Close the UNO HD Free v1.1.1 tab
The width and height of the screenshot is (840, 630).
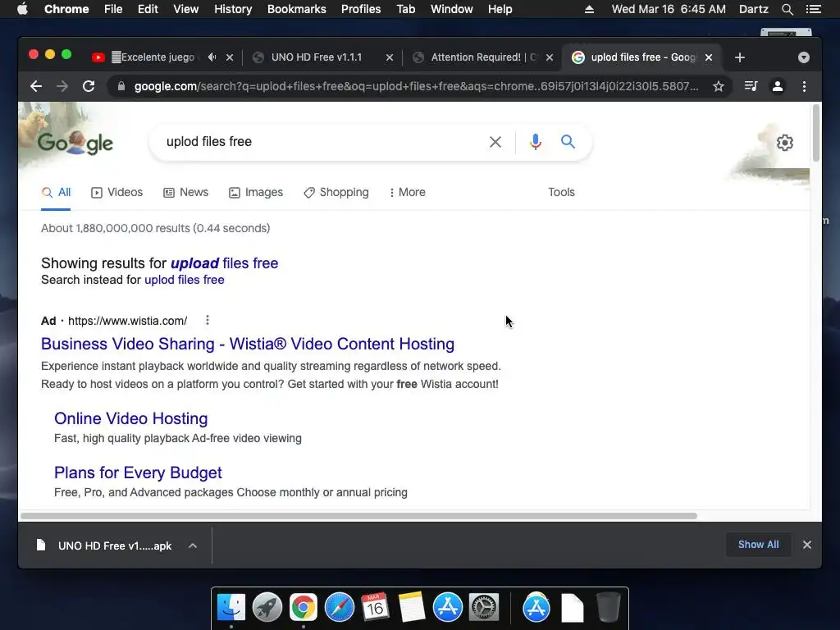tap(390, 57)
